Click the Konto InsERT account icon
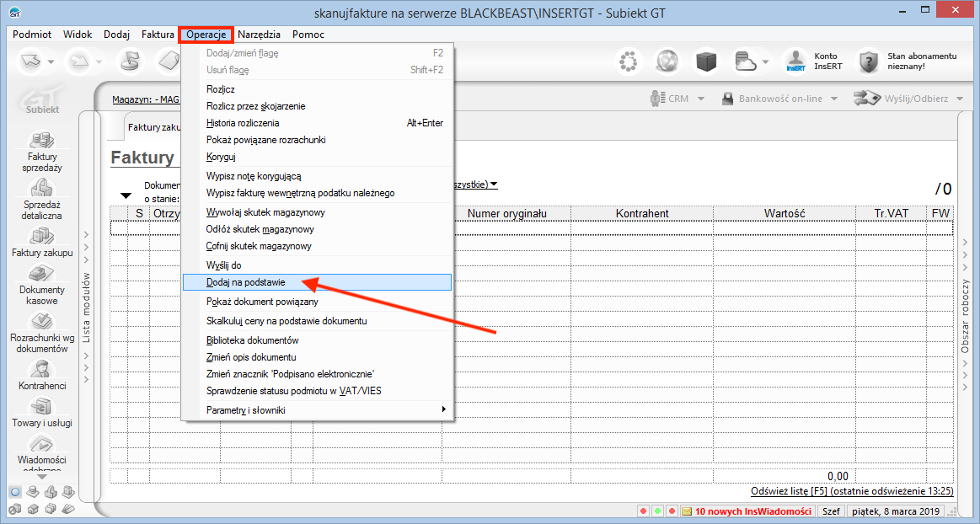 (x=795, y=61)
